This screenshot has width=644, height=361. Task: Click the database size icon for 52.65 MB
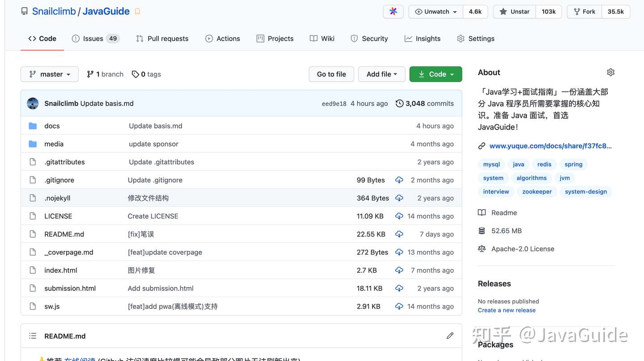(482, 231)
